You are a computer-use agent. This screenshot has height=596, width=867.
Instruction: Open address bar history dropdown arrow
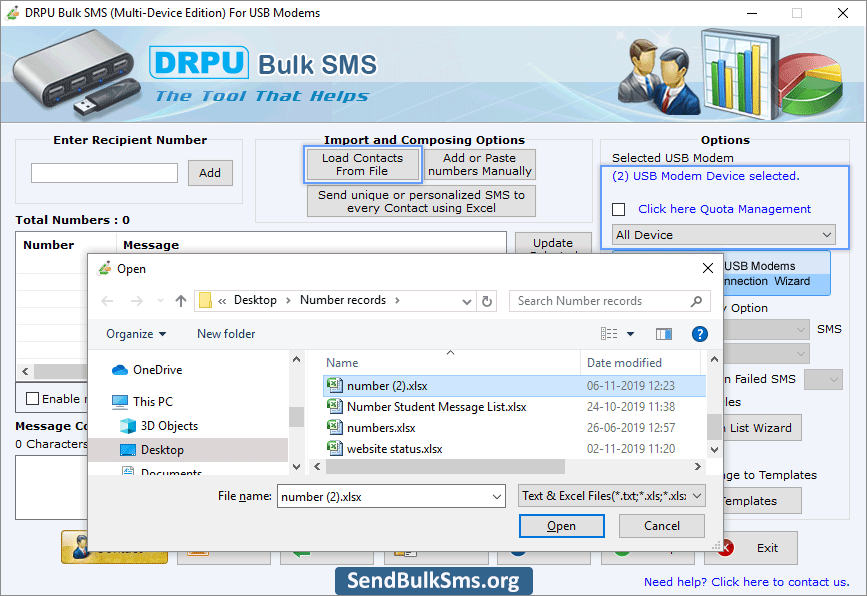click(467, 301)
